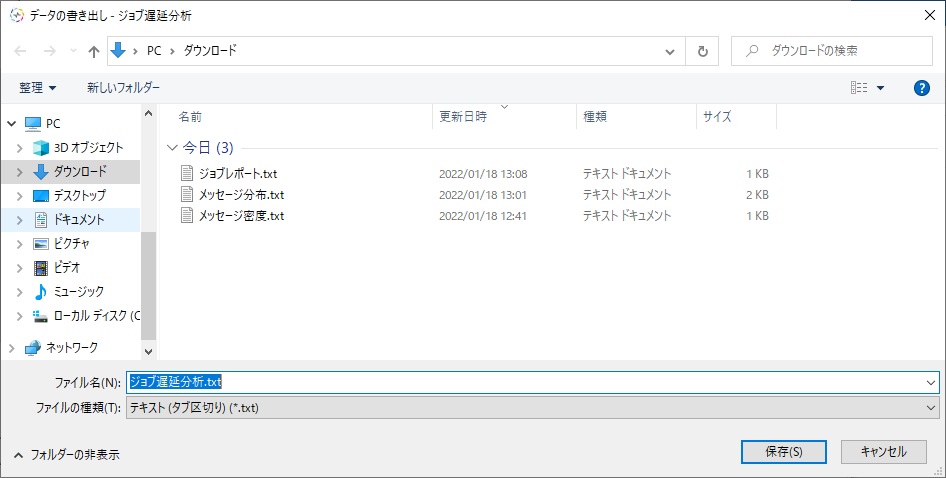Expand the address bar history dropdown

[x=670, y=51]
